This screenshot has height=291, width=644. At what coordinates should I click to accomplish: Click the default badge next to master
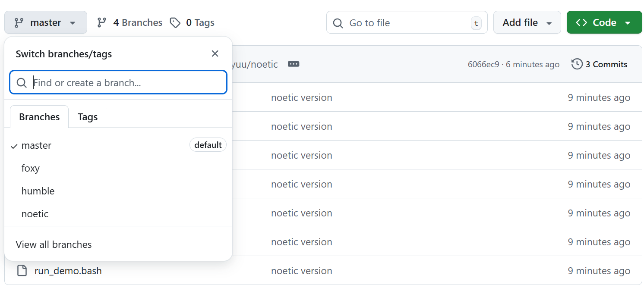208,145
